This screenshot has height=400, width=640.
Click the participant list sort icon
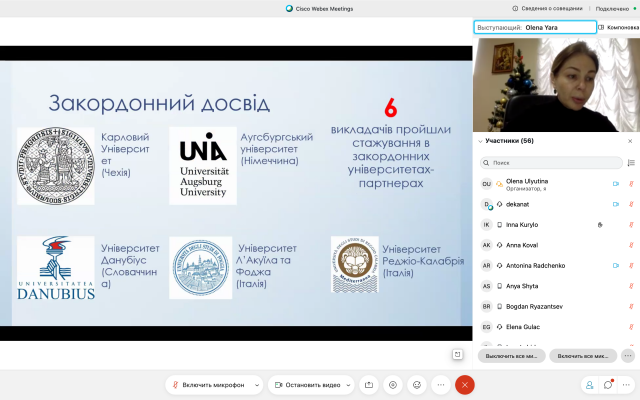point(631,162)
